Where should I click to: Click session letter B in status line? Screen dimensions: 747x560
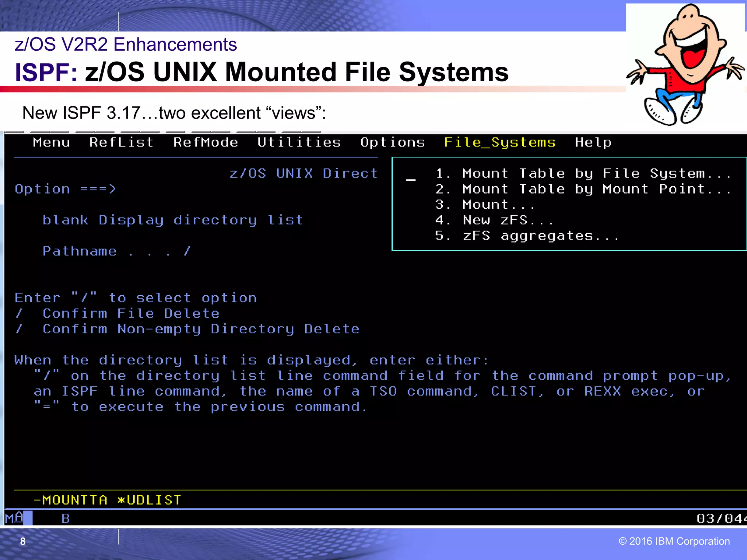click(x=66, y=518)
